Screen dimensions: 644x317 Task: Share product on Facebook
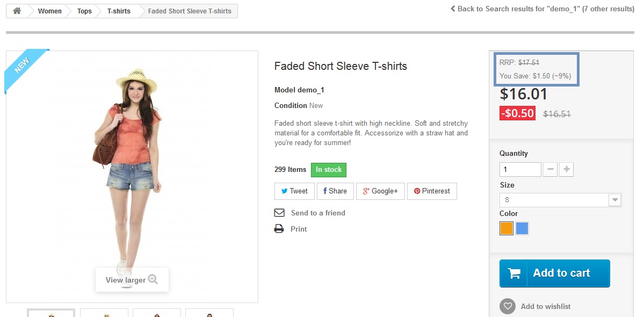[x=335, y=191]
